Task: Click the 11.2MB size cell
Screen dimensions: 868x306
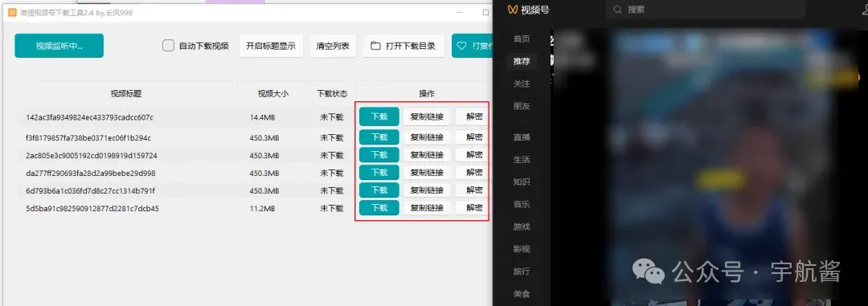Action: coord(262,209)
